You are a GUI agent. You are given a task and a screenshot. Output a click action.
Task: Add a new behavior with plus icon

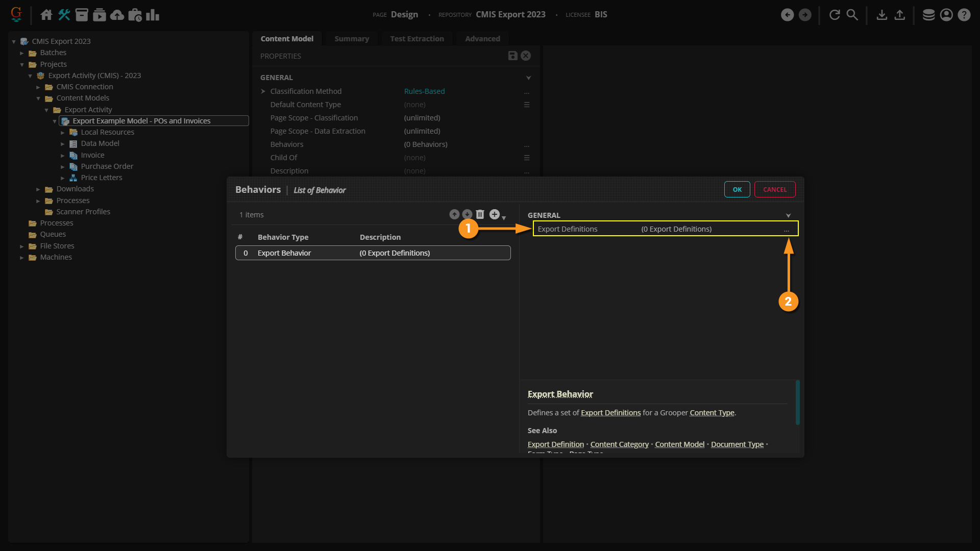494,214
